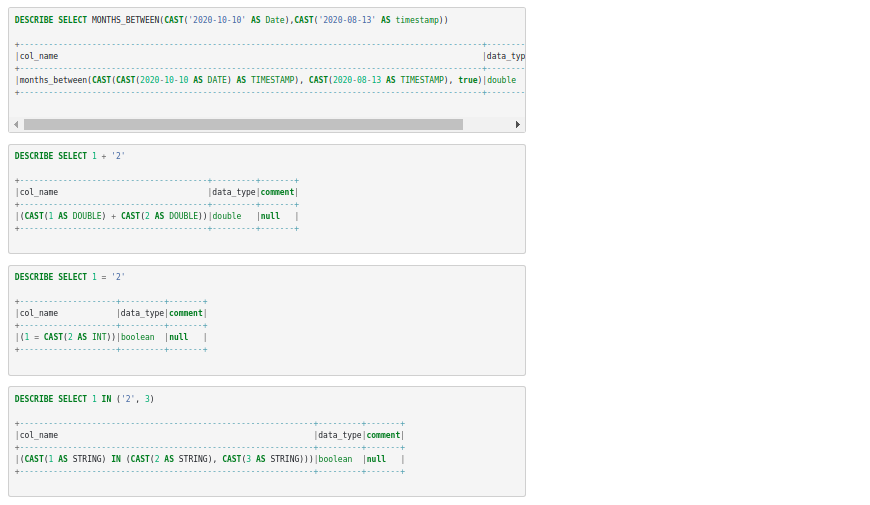Image resolution: width=870 pixels, height=505 pixels.
Task: Click the 'null' comment in the CAST AS DOUBLE row
Action: click(270, 216)
